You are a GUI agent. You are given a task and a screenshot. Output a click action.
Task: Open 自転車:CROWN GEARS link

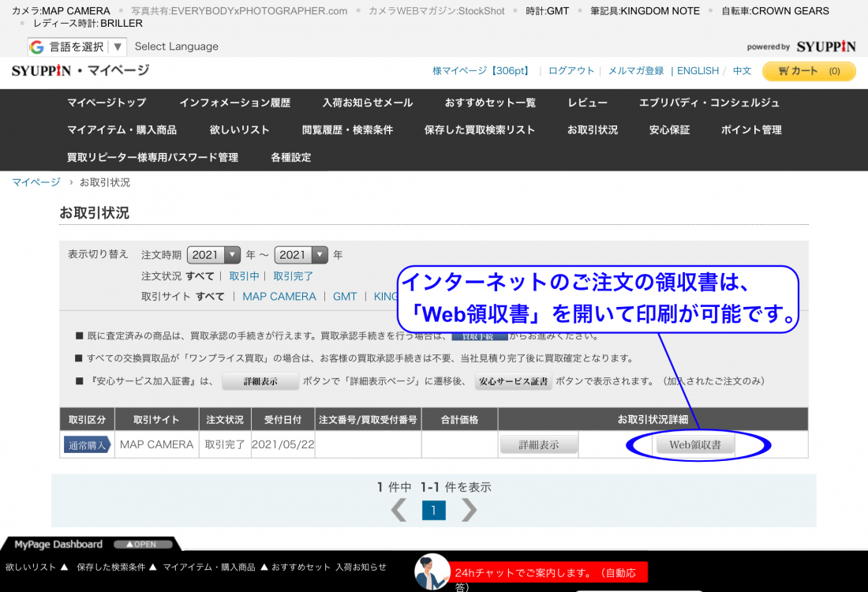point(775,11)
